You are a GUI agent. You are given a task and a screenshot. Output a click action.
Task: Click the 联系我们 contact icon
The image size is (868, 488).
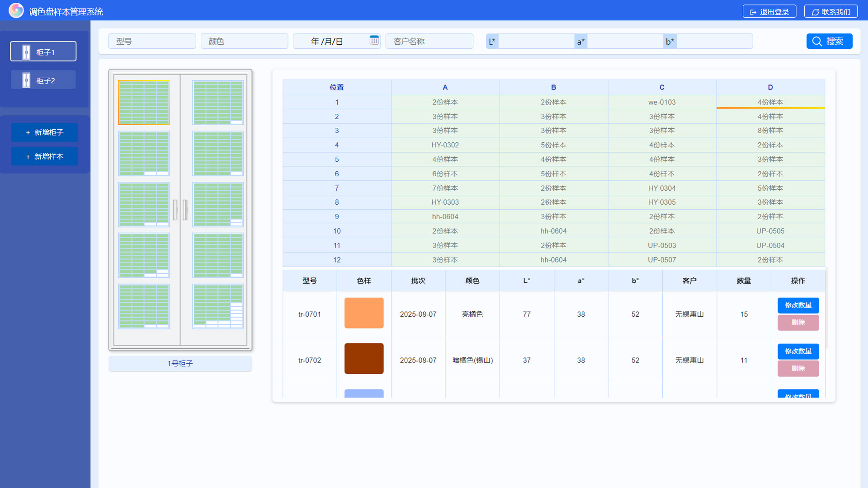(x=815, y=12)
